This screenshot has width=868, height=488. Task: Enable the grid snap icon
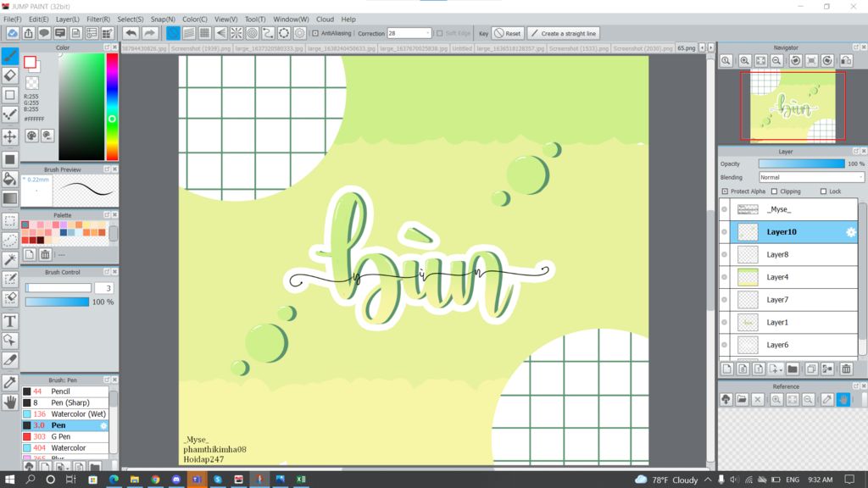(205, 33)
